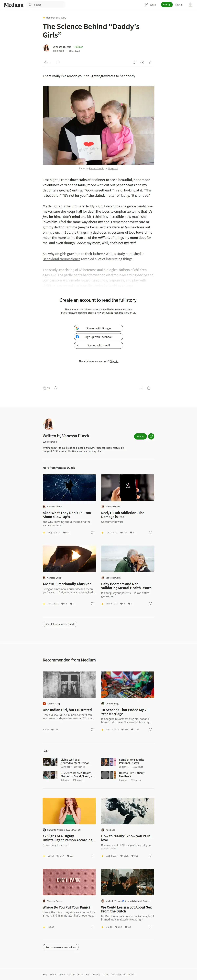The image size is (197, 980).
Task: Click the green email subscribe icon button
Action: click(x=151, y=436)
